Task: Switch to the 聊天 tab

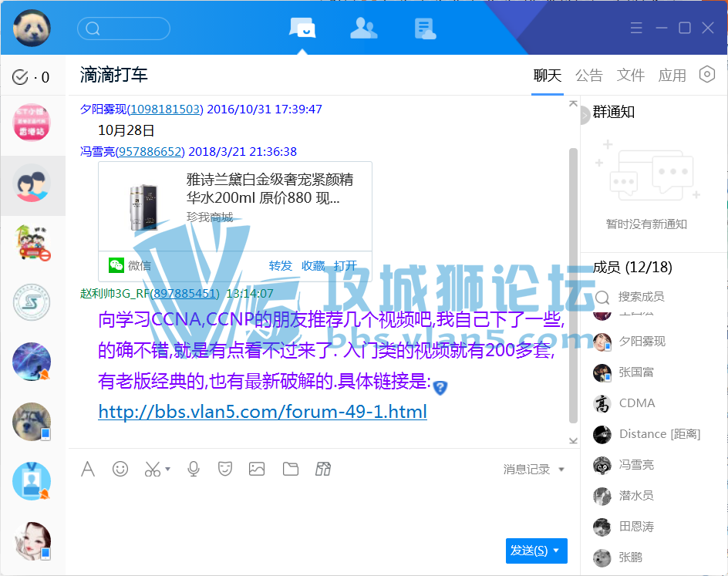Action: coord(548,76)
